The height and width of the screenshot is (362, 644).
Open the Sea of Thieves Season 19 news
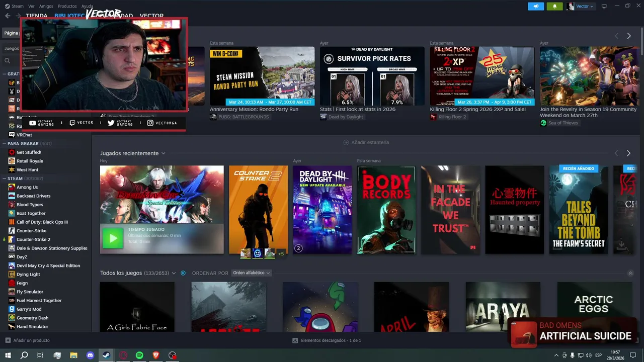(x=589, y=76)
